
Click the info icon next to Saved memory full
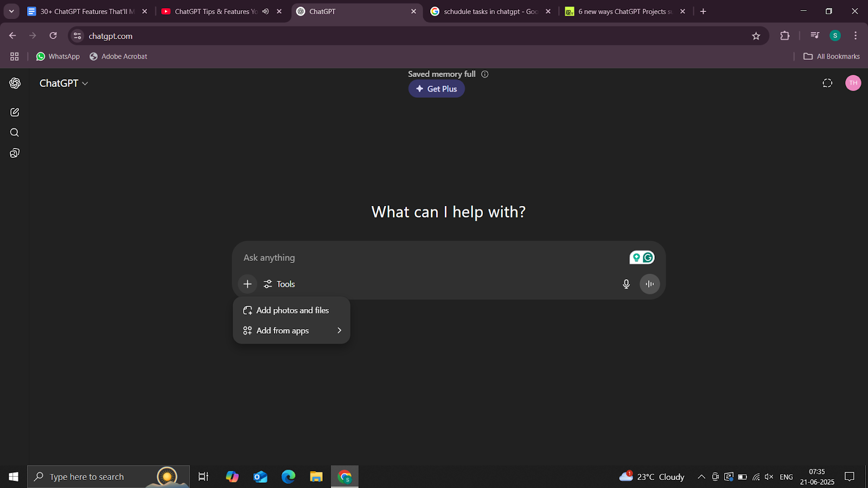pyautogui.click(x=485, y=74)
